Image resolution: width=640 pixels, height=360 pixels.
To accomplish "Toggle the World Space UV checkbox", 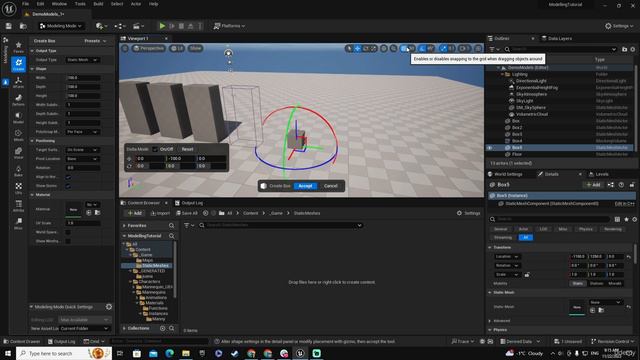I will [68, 232].
